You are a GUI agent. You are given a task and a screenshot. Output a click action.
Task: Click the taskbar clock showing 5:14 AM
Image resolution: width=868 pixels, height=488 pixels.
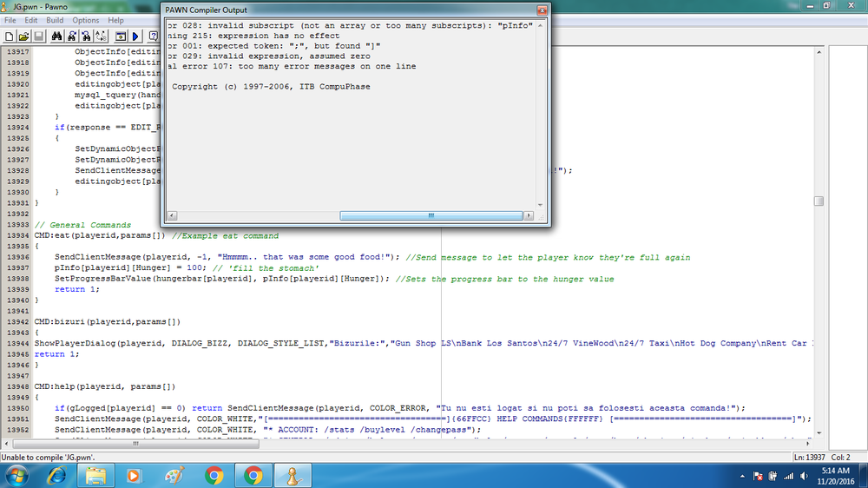(x=835, y=476)
